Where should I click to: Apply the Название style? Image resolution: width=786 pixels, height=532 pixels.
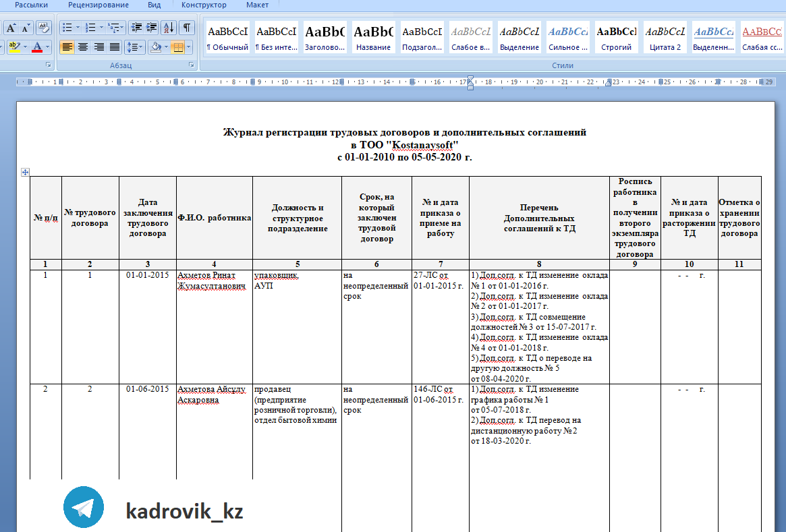click(x=374, y=38)
